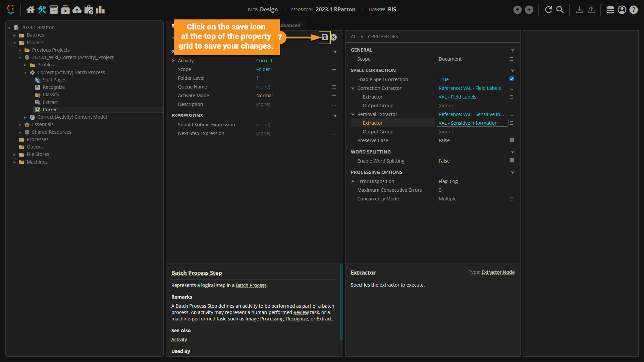Click the magnifier search icon
This screenshot has height=362, width=644.
coord(560,10)
